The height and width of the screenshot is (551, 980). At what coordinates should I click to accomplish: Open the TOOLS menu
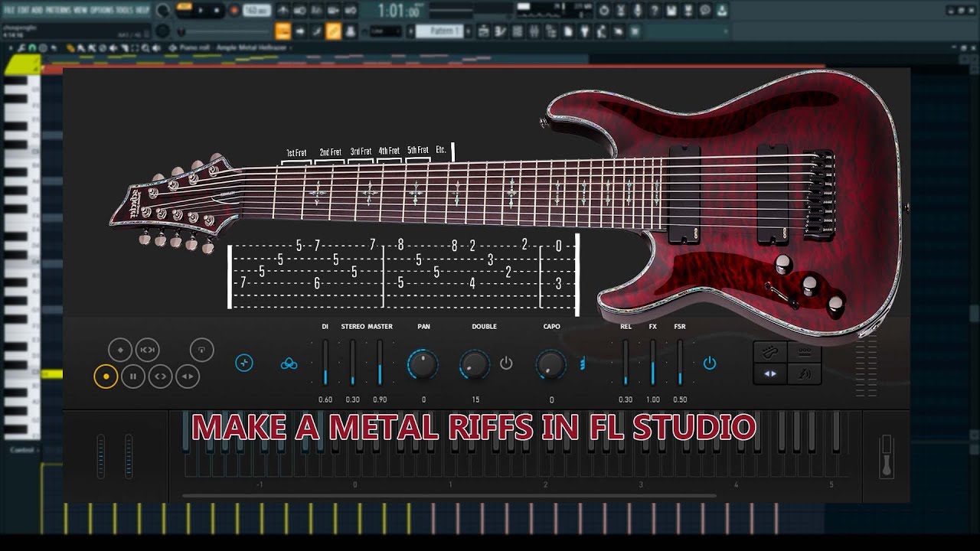coord(126,10)
